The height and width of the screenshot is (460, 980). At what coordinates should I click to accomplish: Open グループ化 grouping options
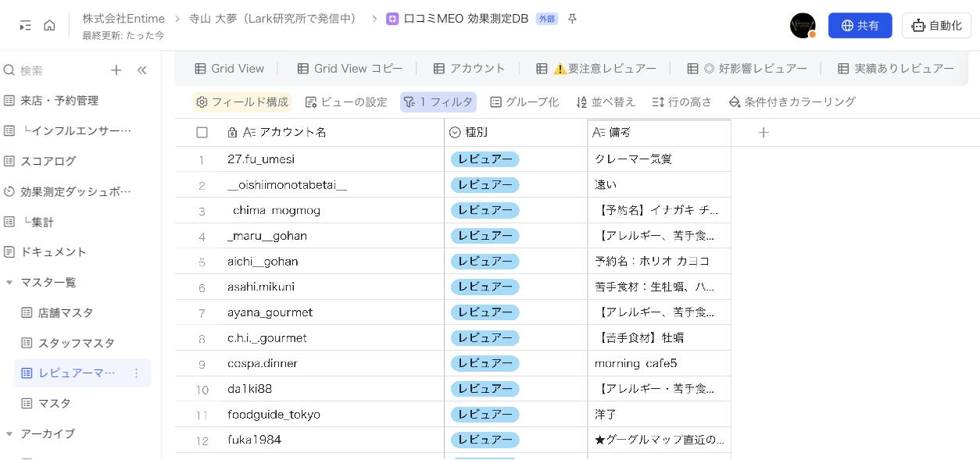524,102
